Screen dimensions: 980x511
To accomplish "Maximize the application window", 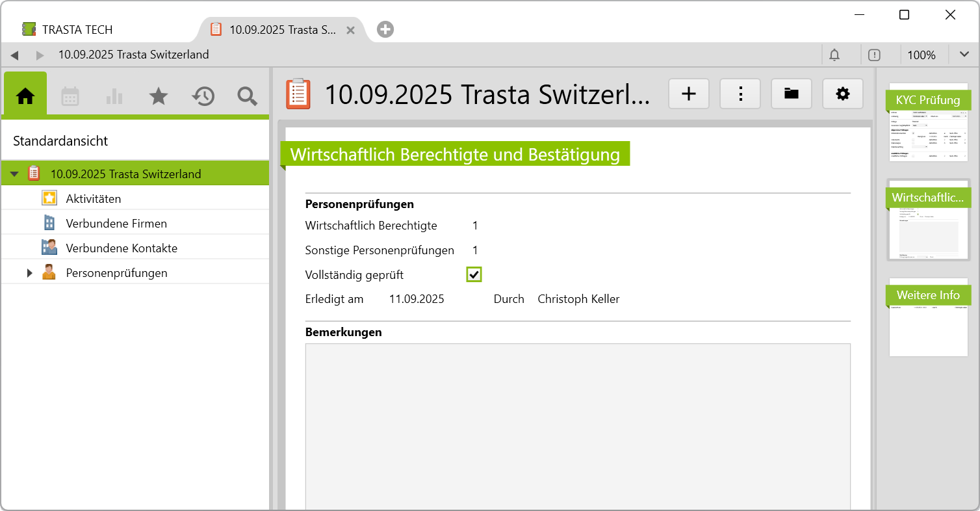I will pyautogui.click(x=904, y=15).
